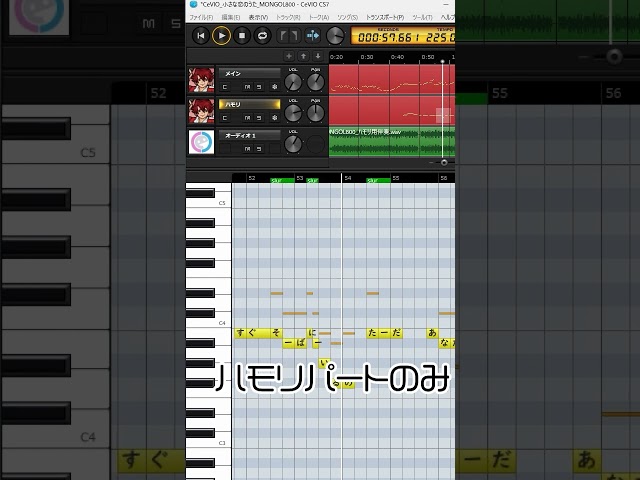Toggle auto-scroll follow playhead icon
Screen dimensions: 640x480
(313, 36)
